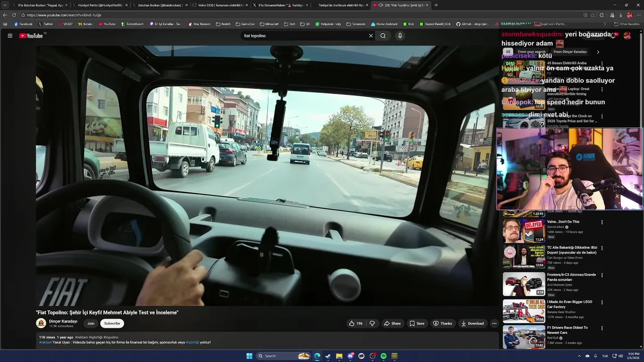Image resolution: width=644 pixels, height=362 pixels.
Task: Open more actions ellipsis under the video
Action: pos(495,323)
